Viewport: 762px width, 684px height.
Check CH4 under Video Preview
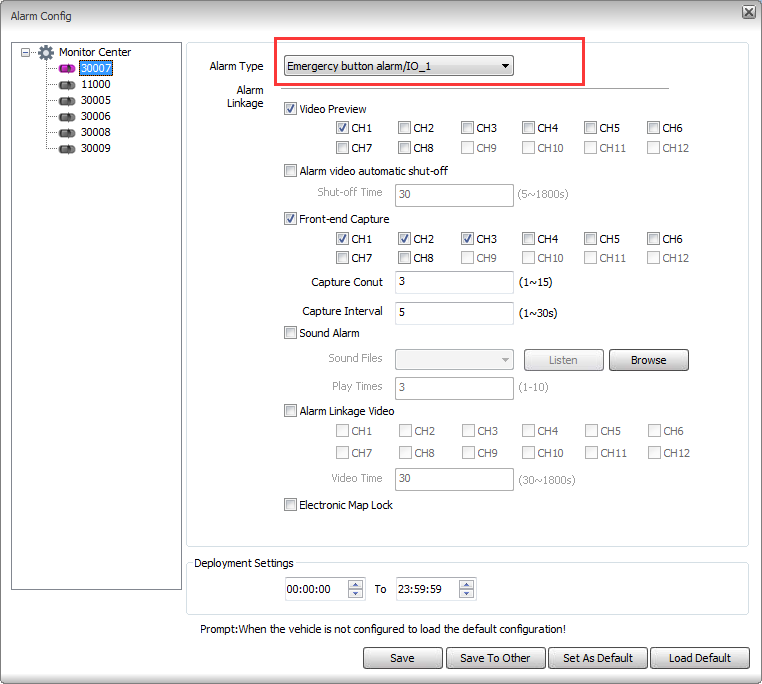click(x=528, y=128)
